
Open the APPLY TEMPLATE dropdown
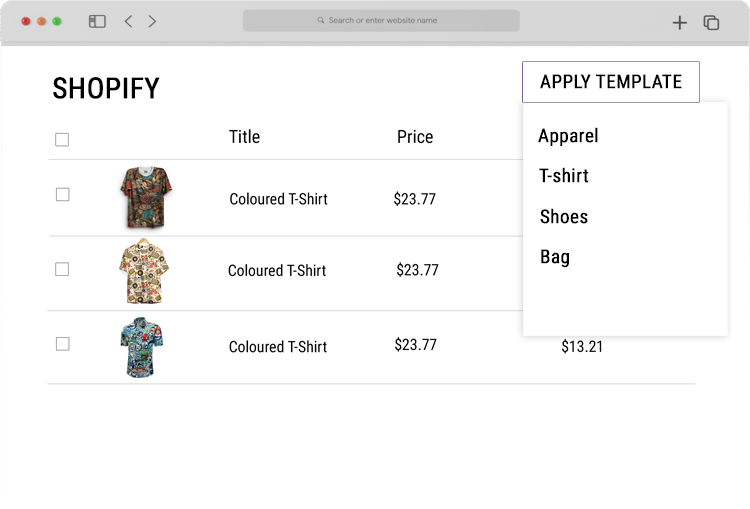tap(611, 82)
